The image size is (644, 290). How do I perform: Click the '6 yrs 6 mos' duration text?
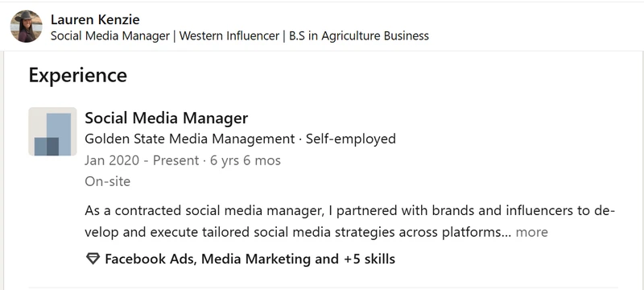(246, 160)
